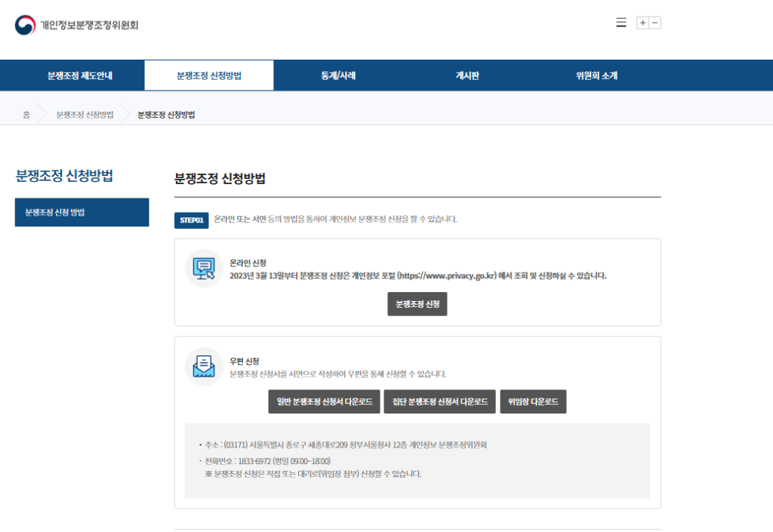Click the ※ 대리로(위임장 첨부) notice line
This screenshot has width=773, height=532.
tap(313, 474)
